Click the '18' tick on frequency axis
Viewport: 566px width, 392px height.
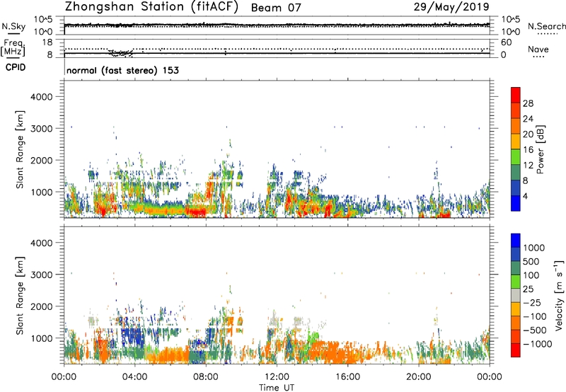point(47,42)
